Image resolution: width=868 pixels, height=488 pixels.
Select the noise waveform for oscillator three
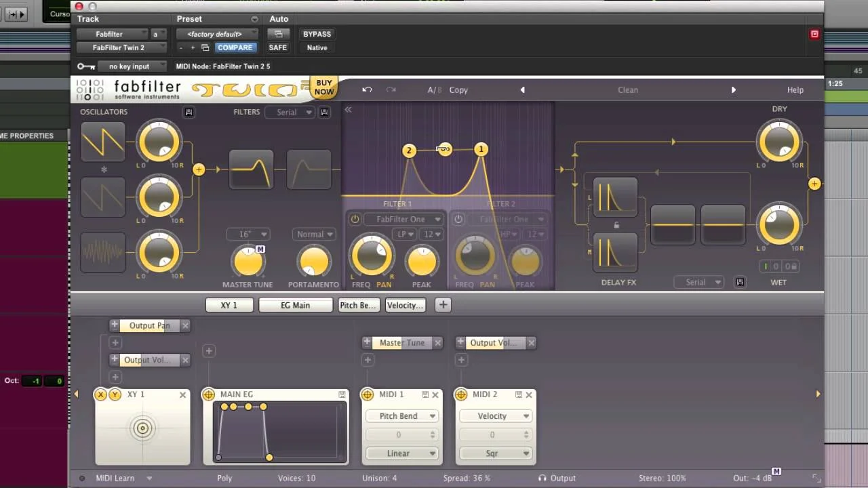(102, 253)
